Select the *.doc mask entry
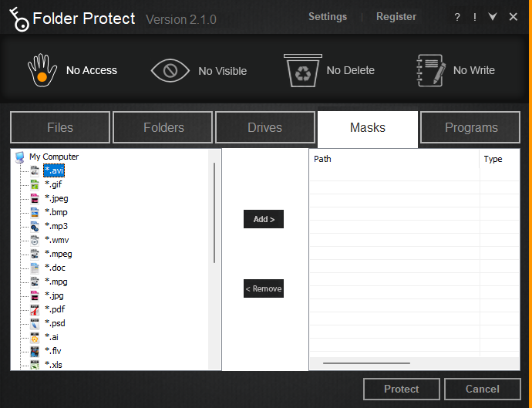 click(55, 268)
